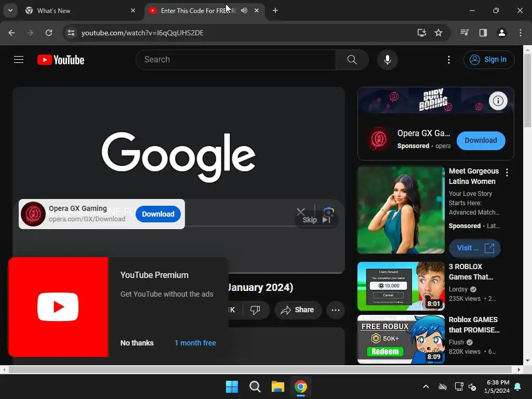Select the youtube.com URL in address bar

tap(142, 33)
